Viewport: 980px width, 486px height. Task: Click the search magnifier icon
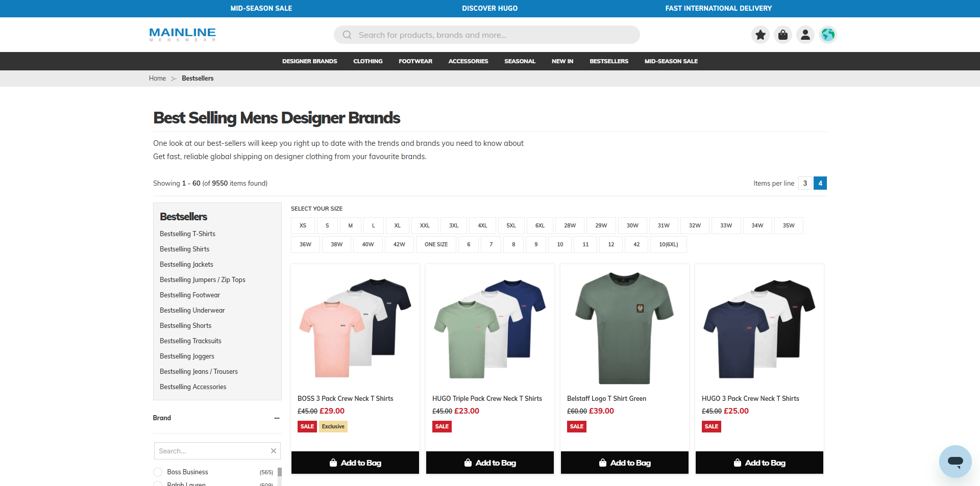[347, 35]
